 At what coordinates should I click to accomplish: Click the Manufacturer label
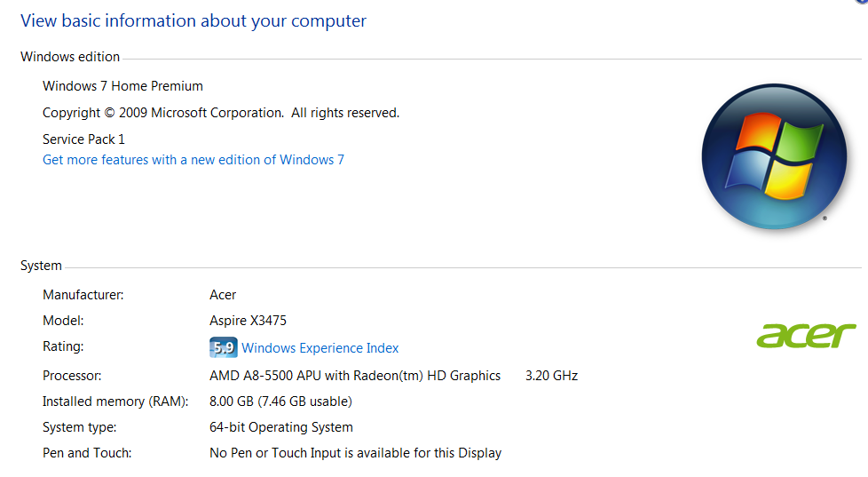tap(83, 295)
